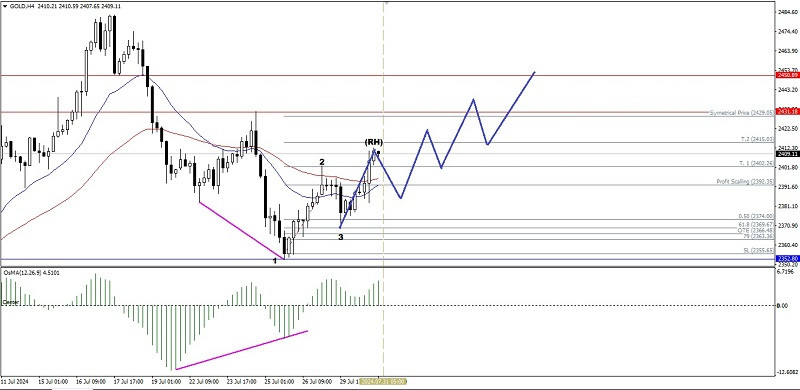The image size is (800, 390).
Task: Click the wave label 2 above the candles
Action: point(322,162)
